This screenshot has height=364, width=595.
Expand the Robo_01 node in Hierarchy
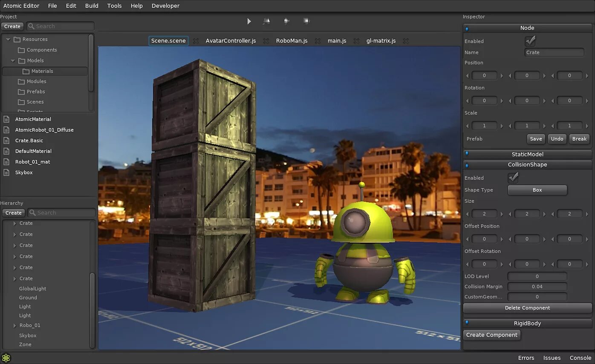15,325
